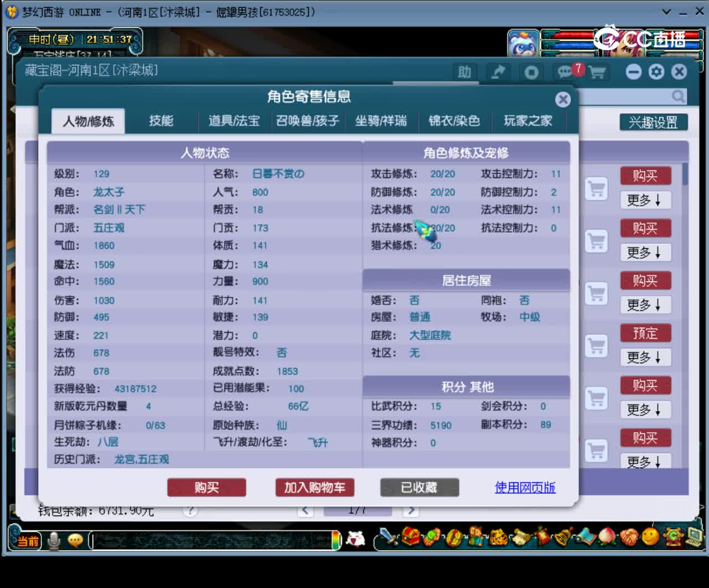Click the scrollbar of the listing panel
The height and width of the screenshot is (588, 709).
click(685, 173)
